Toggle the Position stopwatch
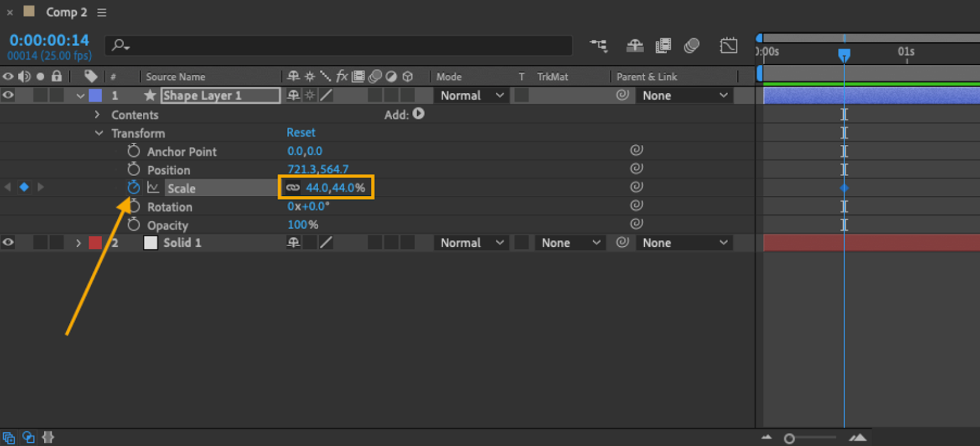The height and width of the screenshot is (446, 980). pyautogui.click(x=134, y=169)
